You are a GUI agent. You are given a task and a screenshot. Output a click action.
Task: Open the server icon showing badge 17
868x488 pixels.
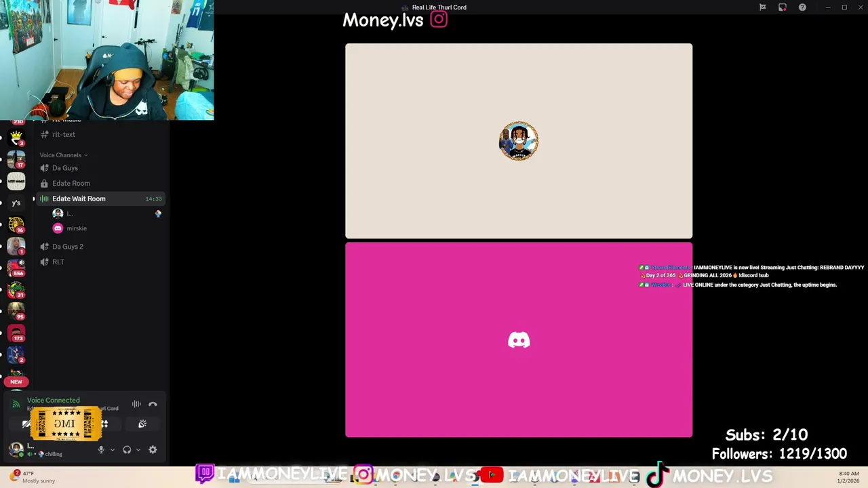click(x=16, y=159)
